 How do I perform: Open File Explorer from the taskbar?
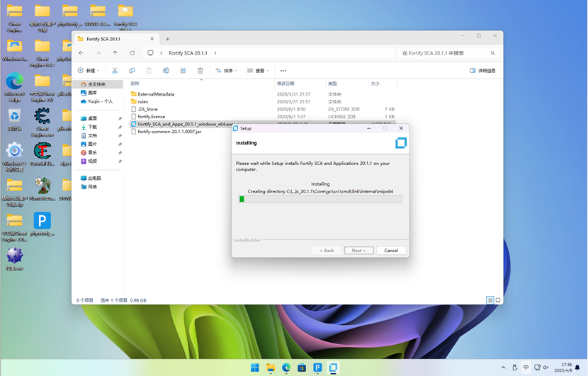271,368
